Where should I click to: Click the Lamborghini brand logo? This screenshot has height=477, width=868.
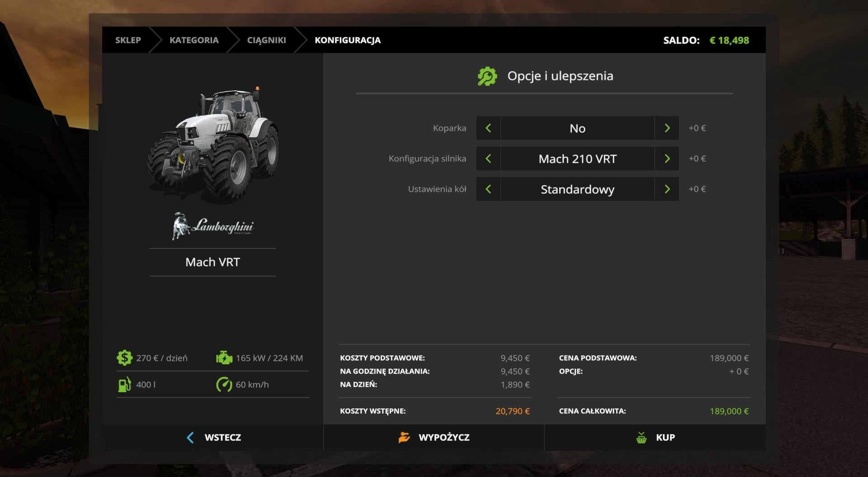coord(212,226)
